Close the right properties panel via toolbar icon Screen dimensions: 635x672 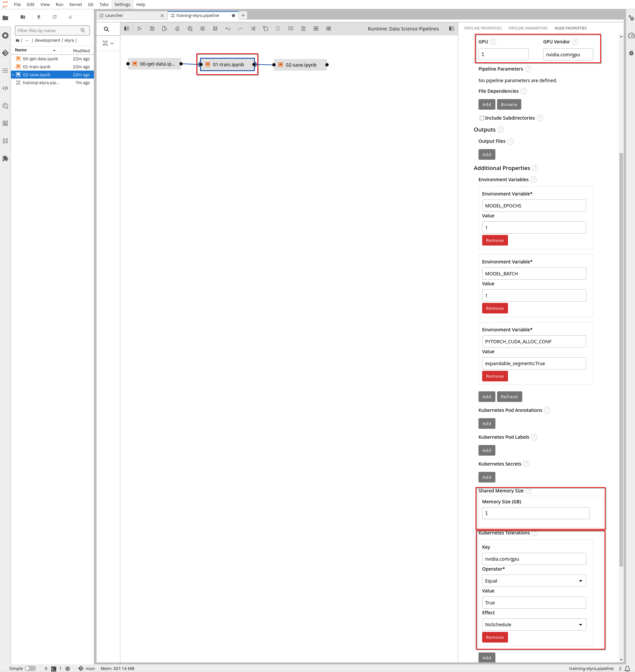(x=452, y=29)
